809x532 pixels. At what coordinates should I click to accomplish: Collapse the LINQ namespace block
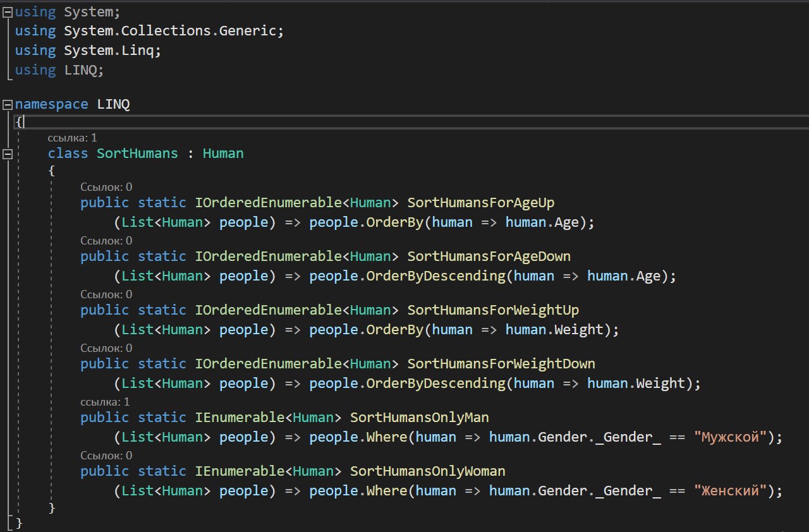click(7, 104)
